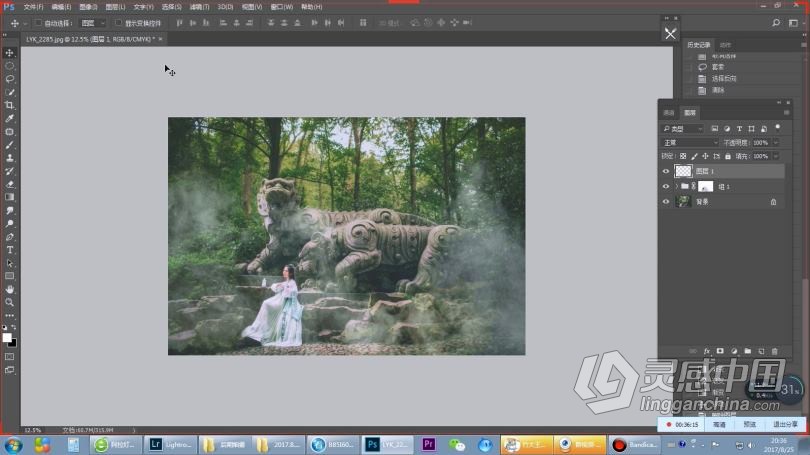
Task: Open the Layers panel flyout menu
Action: [x=787, y=113]
